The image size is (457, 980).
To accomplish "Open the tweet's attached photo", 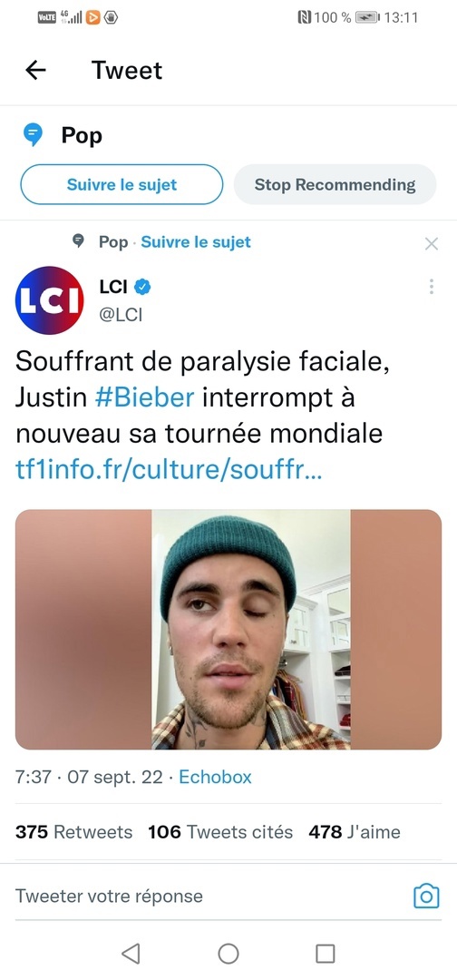I will [x=228, y=630].
